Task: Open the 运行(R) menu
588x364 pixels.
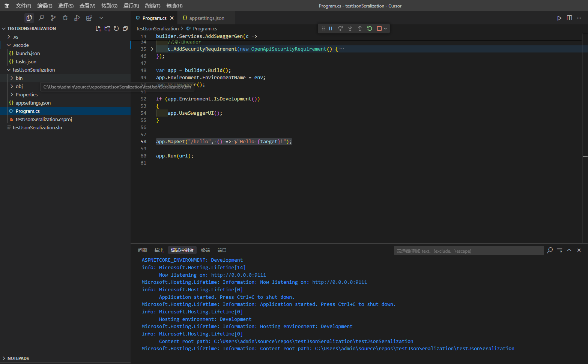Action: click(131, 6)
